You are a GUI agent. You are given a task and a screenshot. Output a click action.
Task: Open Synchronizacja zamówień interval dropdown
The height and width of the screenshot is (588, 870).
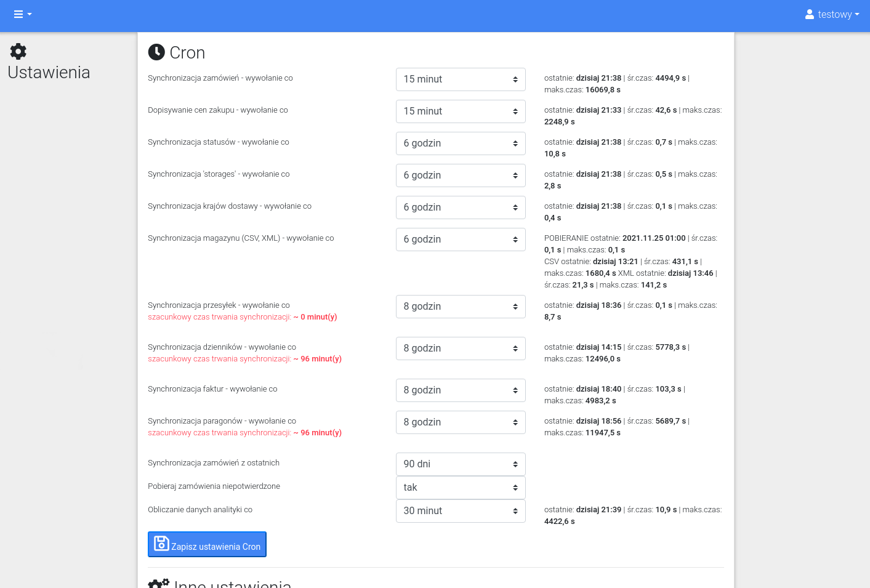[461, 79]
